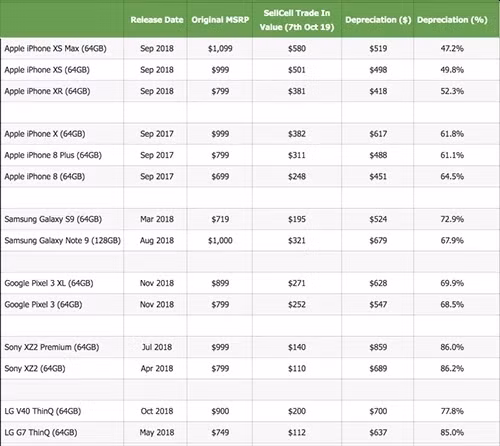The width and height of the screenshot is (500, 446).
Task: Select the 47.2% depreciation value
Action: [452, 49]
